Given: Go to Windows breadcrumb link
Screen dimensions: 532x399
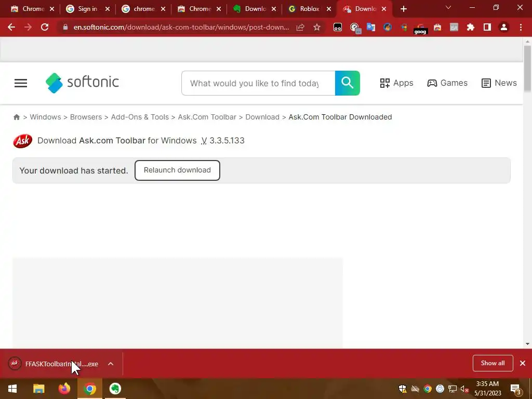Looking at the screenshot, I should pos(46,117).
